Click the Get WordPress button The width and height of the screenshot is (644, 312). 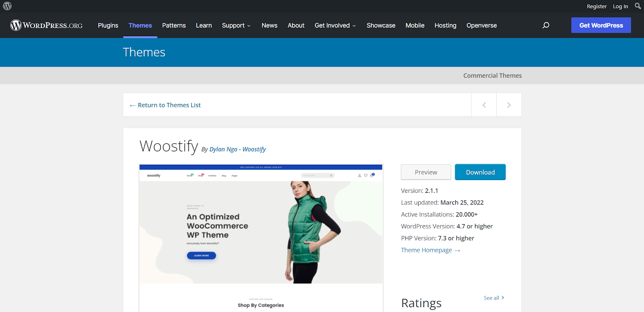tap(601, 25)
